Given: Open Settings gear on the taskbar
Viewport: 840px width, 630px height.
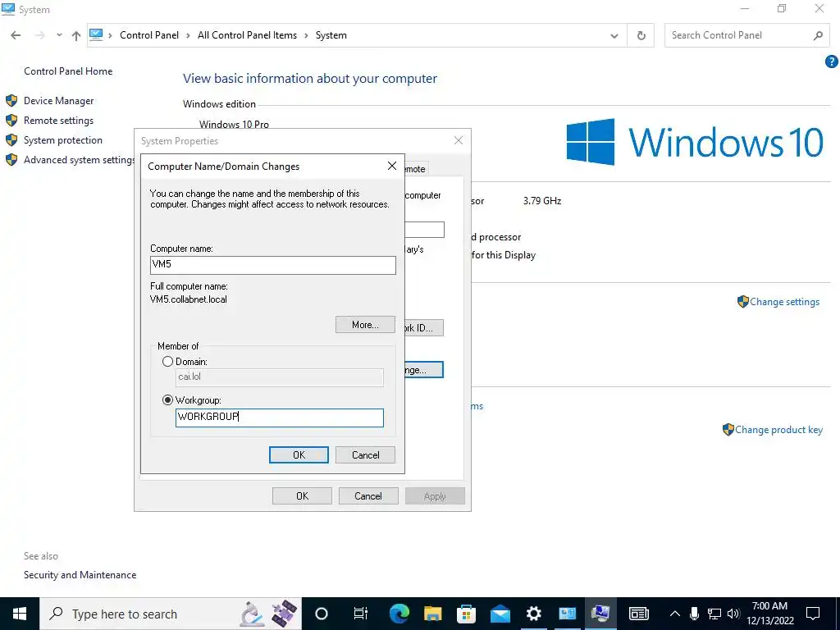Looking at the screenshot, I should pyautogui.click(x=533, y=614).
